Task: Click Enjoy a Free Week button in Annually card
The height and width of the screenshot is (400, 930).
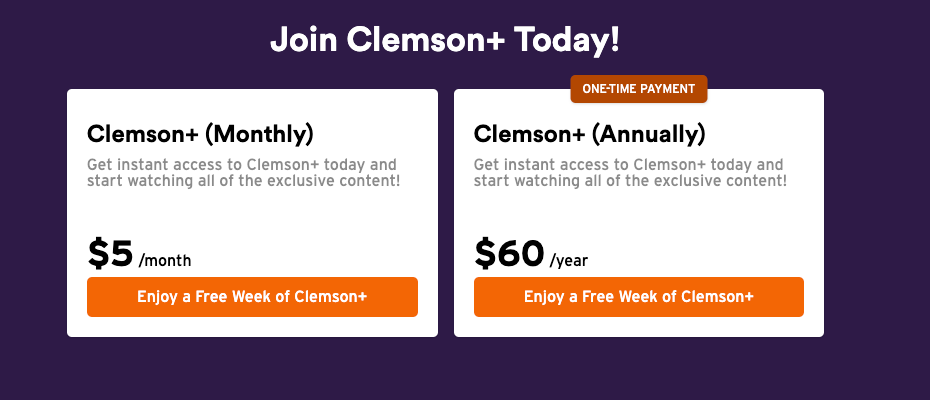Action: pos(638,297)
